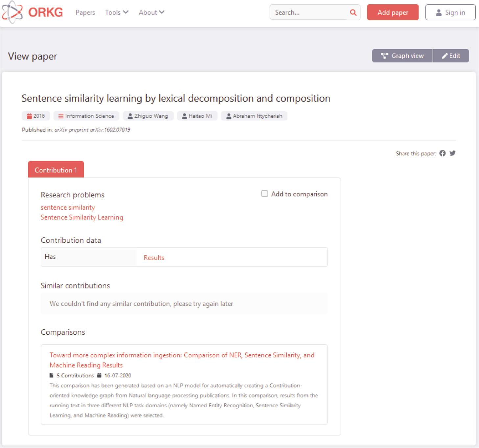The image size is (479, 448).
Task: Switch to the Contribution 1 tab
Action: tap(56, 170)
